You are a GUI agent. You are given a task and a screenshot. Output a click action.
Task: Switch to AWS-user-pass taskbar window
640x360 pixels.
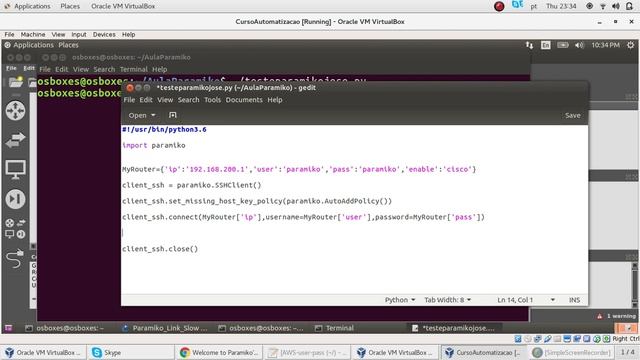[x=307, y=352]
